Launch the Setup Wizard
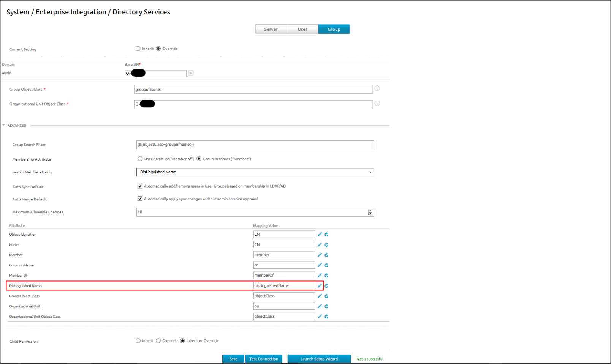 click(319, 359)
